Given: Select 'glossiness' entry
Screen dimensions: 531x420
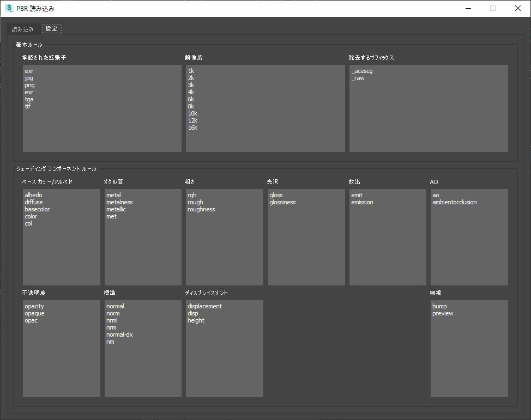Looking at the screenshot, I should click(x=282, y=203).
